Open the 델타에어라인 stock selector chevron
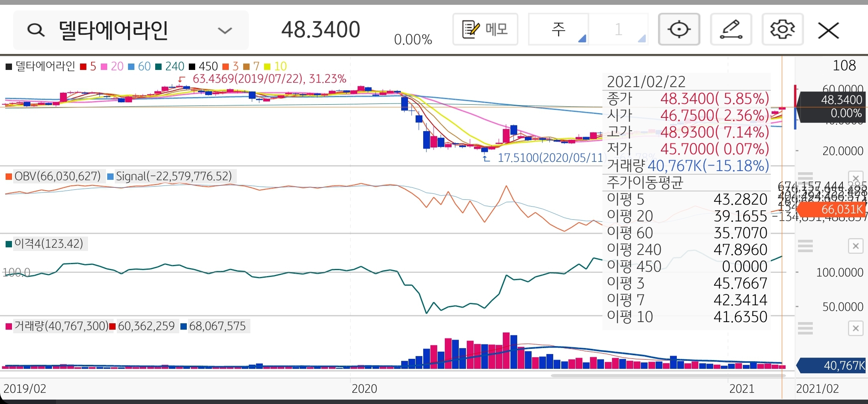Image resolution: width=868 pixels, height=404 pixels. pyautogui.click(x=225, y=30)
